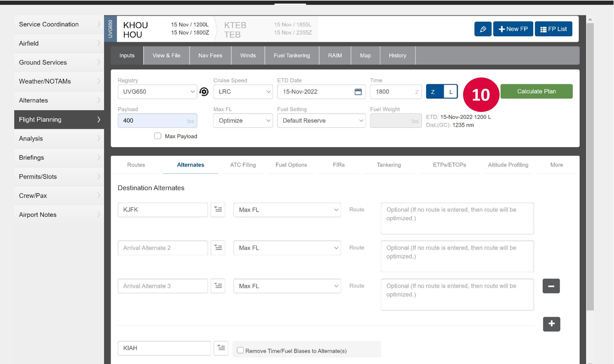
Task: Open the Tankering sub-tab
Action: (x=389, y=165)
